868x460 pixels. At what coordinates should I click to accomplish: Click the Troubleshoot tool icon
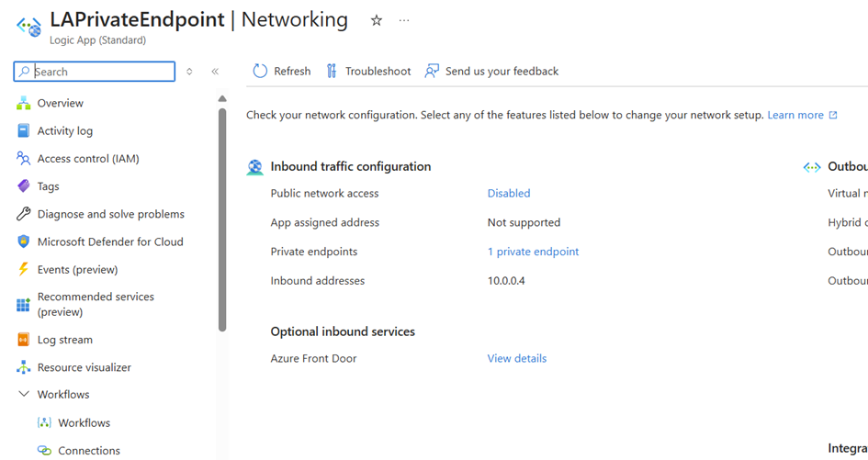pyautogui.click(x=332, y=71)
